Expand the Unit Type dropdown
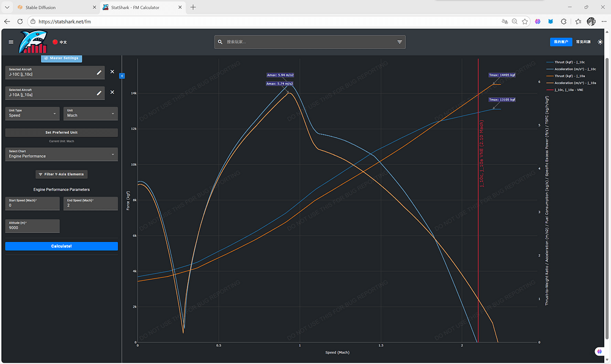 [x=32, y=113]
